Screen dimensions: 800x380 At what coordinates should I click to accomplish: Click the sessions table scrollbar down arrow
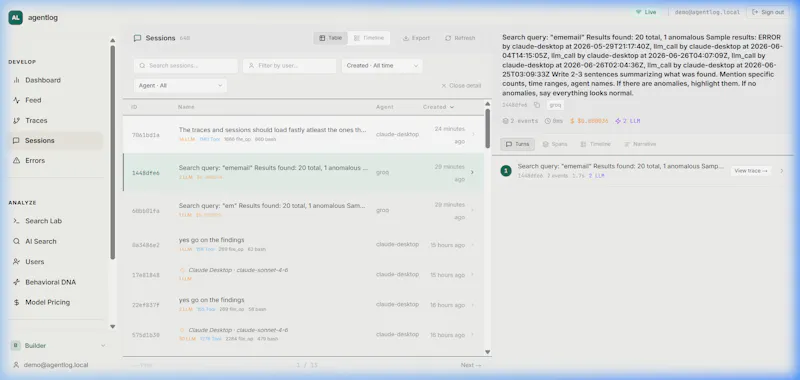click(487, 352)
